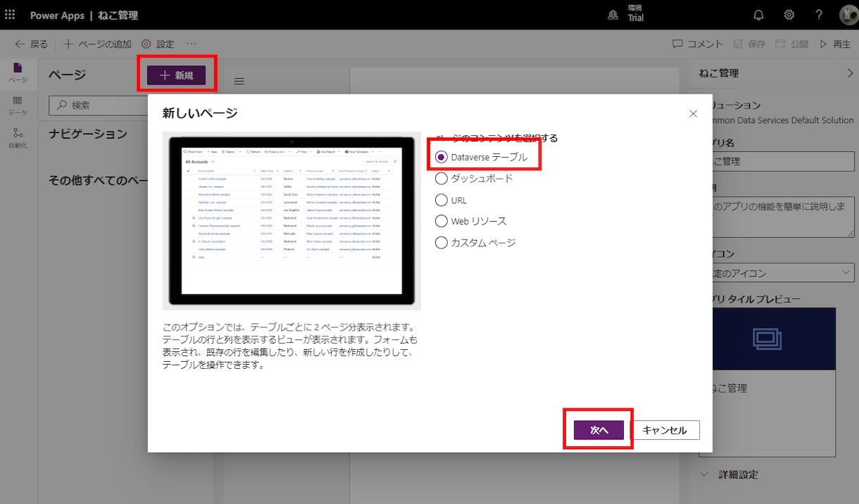This screenshot has height=504, width=859.
Task: Select the ページ sidebar tab
Action: [x=18, y=73]
